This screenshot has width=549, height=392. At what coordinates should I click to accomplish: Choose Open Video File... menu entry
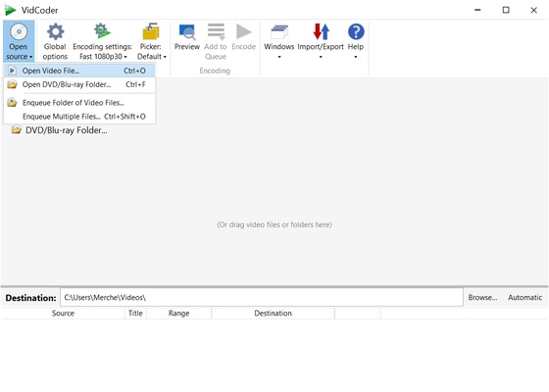tap(79, 71)
